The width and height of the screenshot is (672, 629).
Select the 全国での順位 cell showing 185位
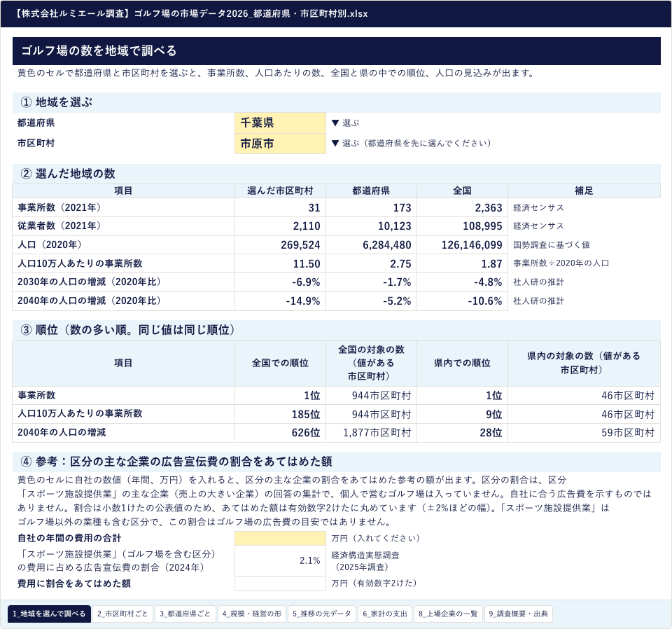click(x=280, y=414)
